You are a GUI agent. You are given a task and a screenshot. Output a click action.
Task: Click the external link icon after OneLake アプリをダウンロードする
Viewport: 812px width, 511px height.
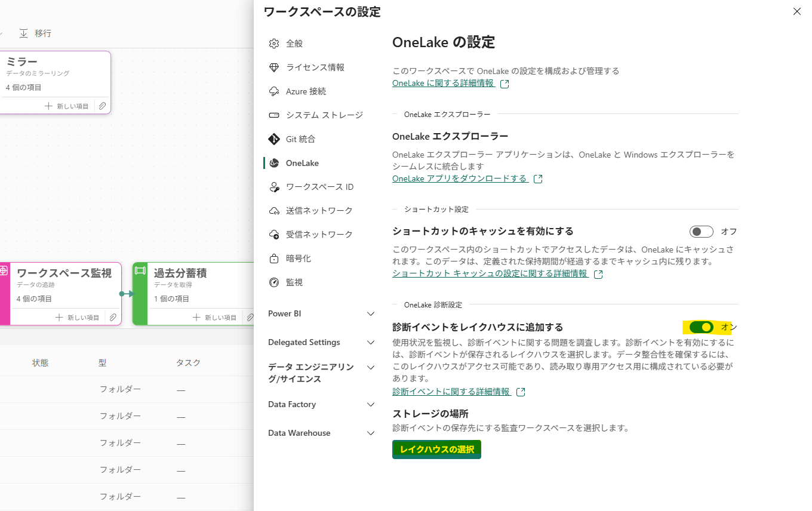point(538,178)
